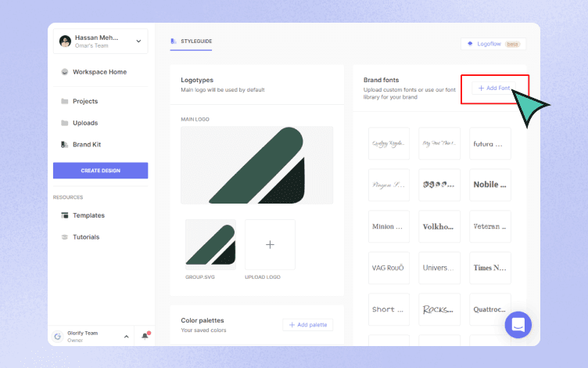
Task: Click the GROUP.SVG file name
Action: tap(200, 277)
